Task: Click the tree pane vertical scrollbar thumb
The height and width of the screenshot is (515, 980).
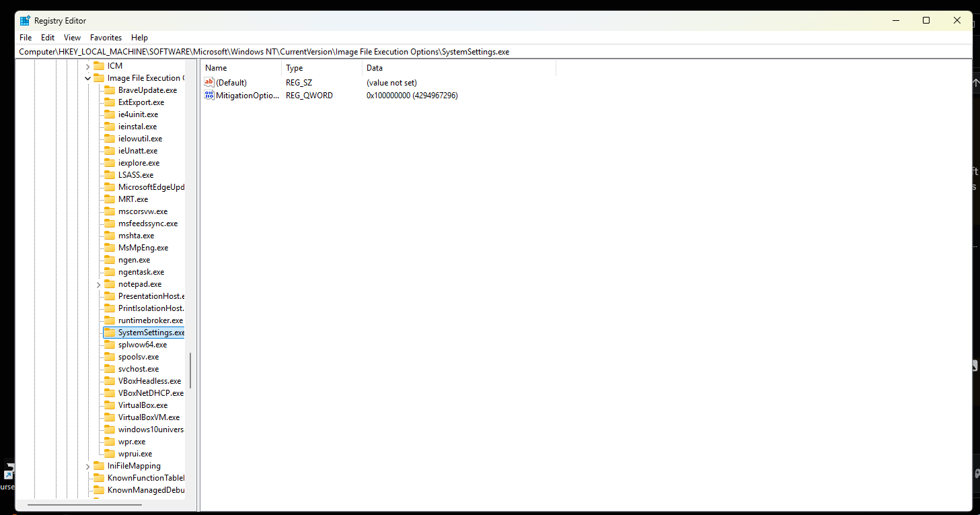Action: pos(191,371)
